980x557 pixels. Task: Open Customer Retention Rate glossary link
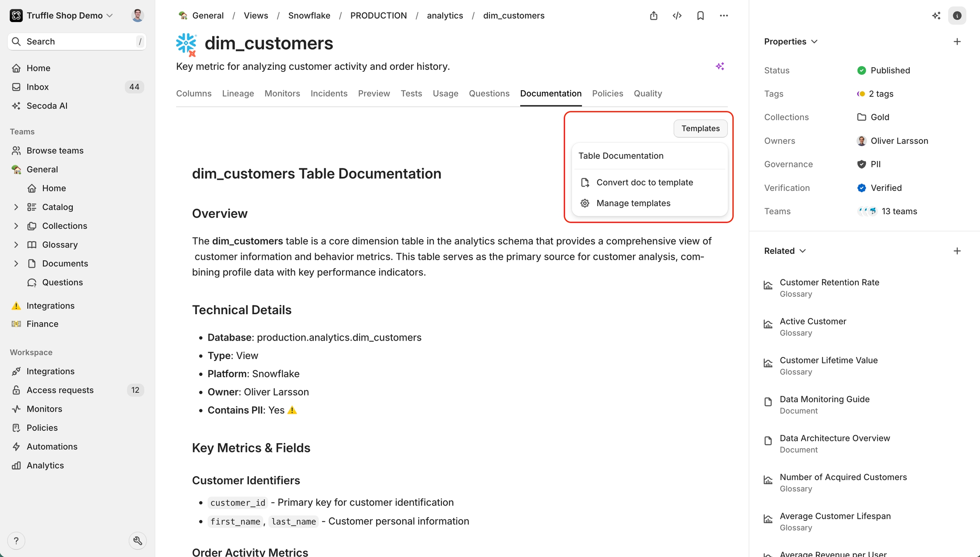[829, 282]
